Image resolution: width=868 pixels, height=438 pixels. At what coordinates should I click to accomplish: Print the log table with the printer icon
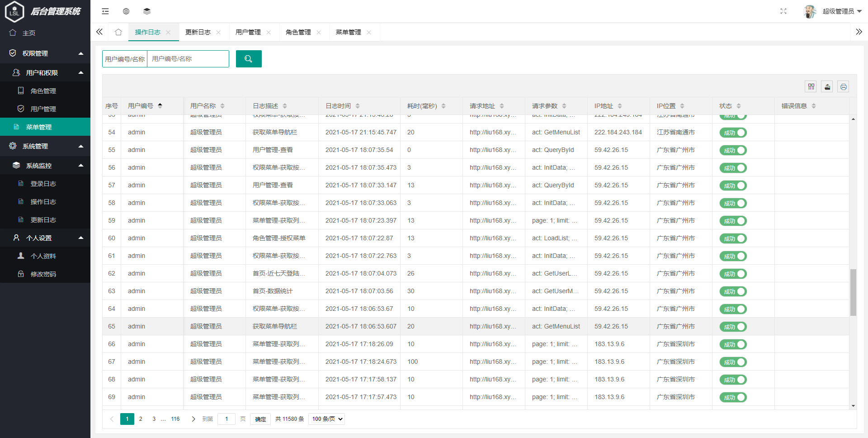point(843,86)
